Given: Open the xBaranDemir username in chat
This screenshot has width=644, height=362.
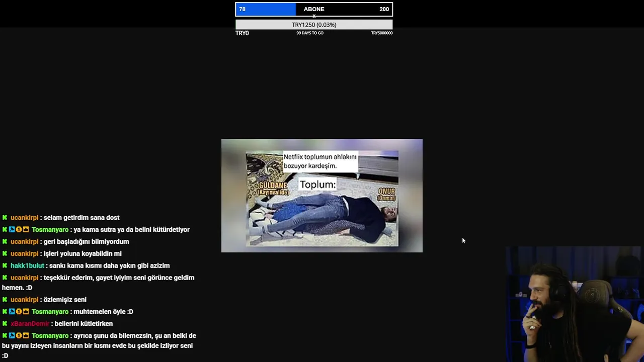Looking at the screenshot, I should pyautogui.click(x=30, y=324).
